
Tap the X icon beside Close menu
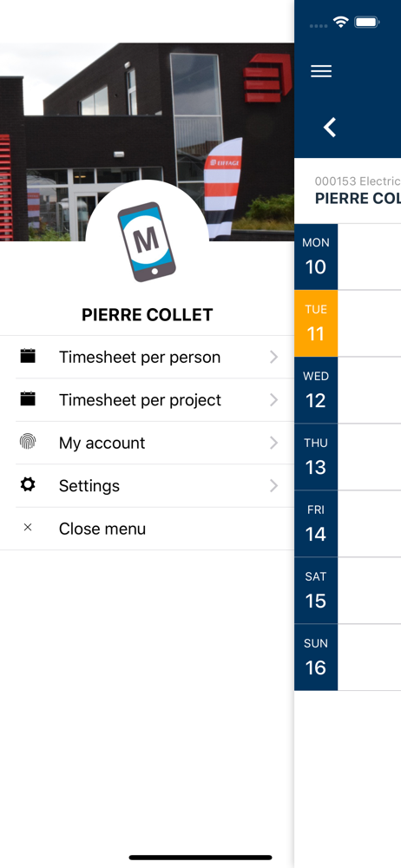28,528
